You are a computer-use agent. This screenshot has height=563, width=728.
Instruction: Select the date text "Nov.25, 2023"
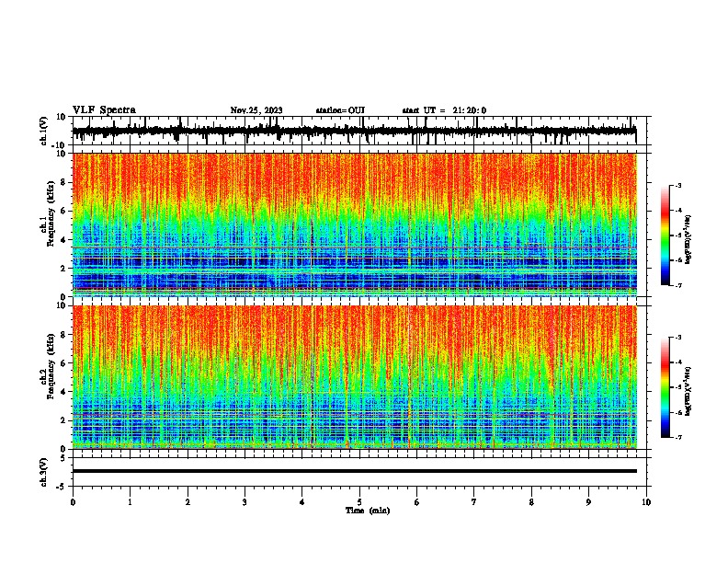pos(256,110)
